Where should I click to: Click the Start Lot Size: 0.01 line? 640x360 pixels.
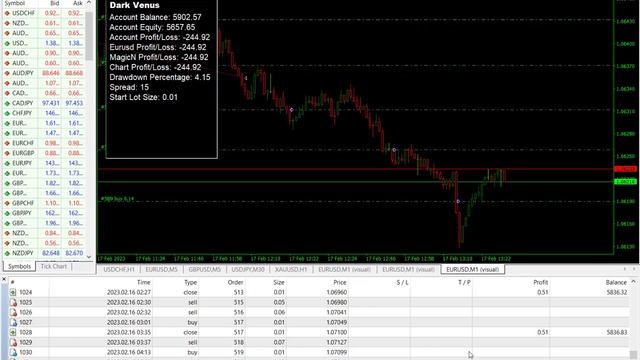click(144, 97)
